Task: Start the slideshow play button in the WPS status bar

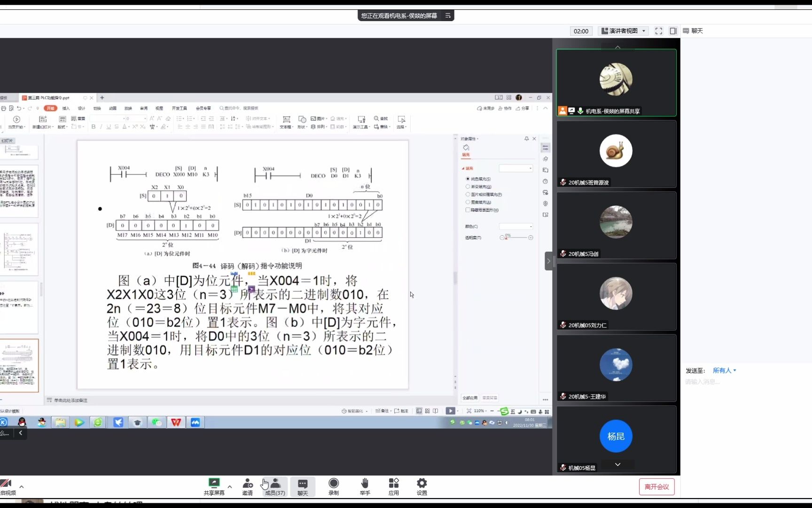Action: pos(450,411)
